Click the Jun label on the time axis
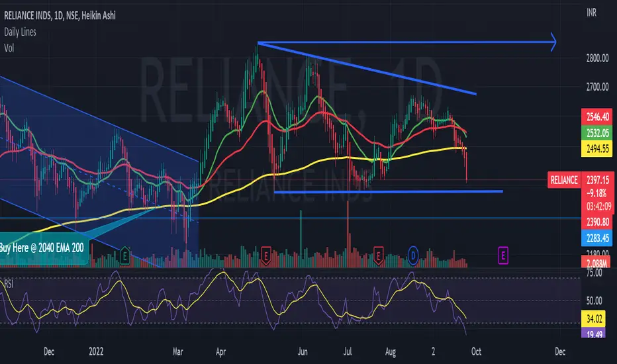 pos(302,351)
